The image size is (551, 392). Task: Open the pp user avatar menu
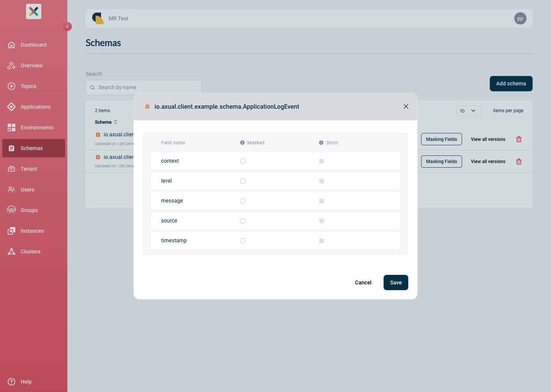click(520, 18)
